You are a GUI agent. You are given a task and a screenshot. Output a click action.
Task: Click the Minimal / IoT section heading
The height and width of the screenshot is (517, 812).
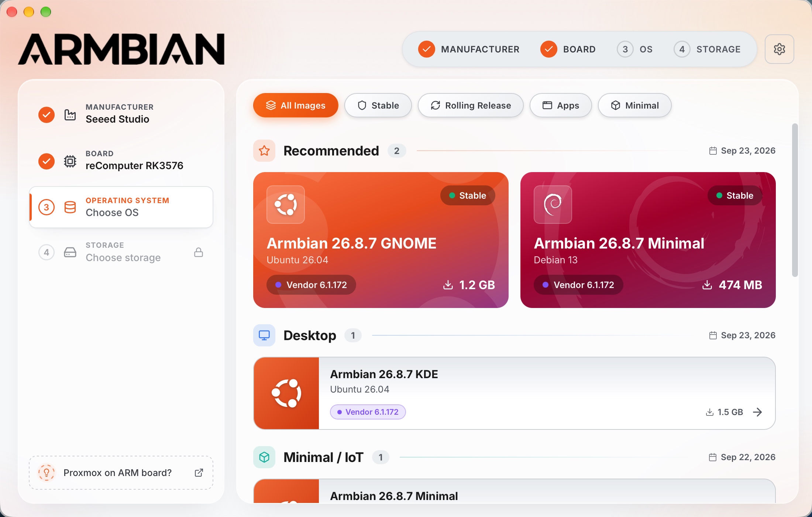coord(323,457)
